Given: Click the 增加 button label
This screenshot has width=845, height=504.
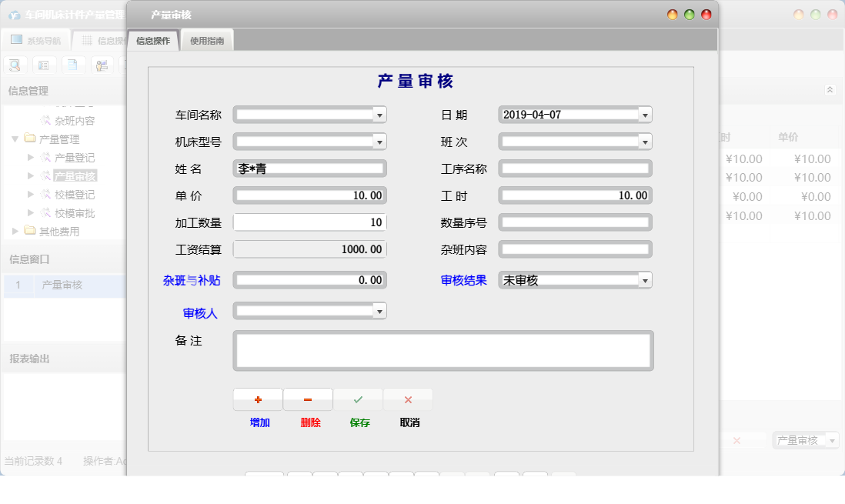Looking at the screenshot, I should tap(258, 422).
